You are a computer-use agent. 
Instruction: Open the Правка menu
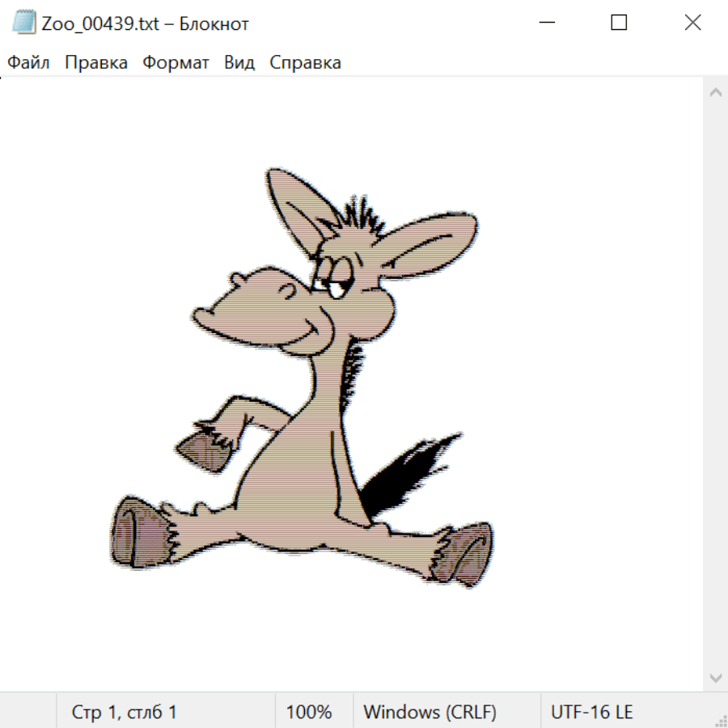[x=96, y=63]
